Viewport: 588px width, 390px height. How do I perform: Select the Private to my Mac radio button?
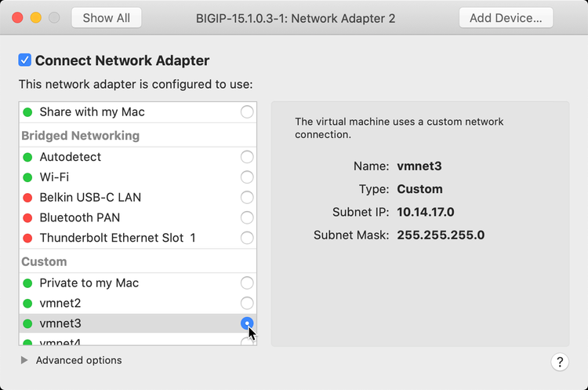[247, 282]
